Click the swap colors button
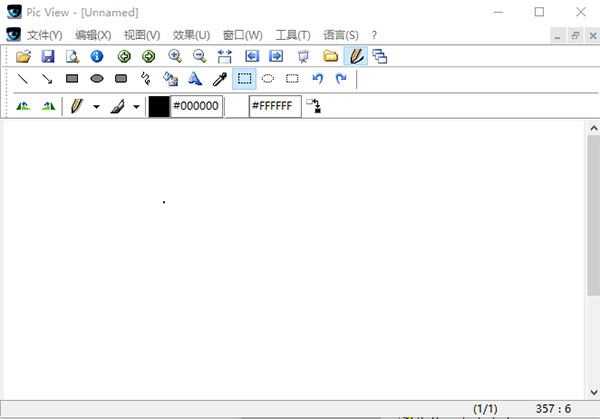This screenshot has height=419, width=600. click(x=314, y=106)
